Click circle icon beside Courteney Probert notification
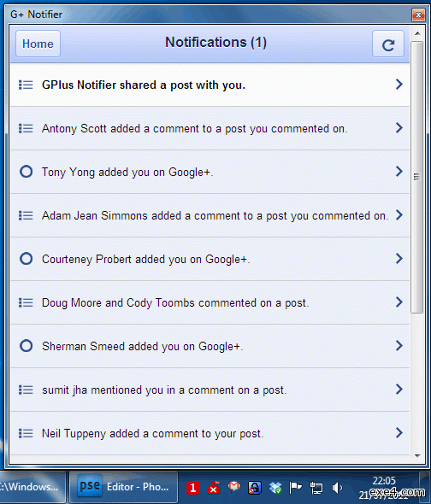Image resolution: width=431 pixels, height=504 pixels. tap(26, 259)
